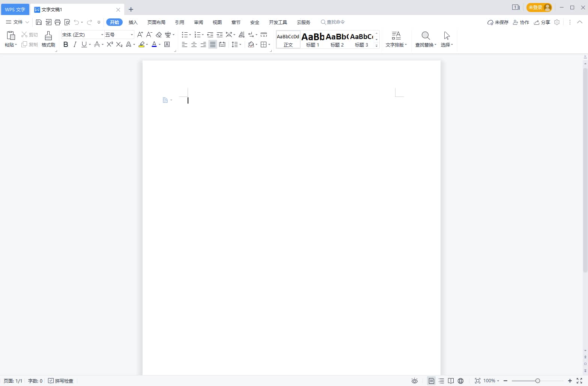Click the Format Painter (格式刷) icon
Screen dimensions: 588x386
tap(48, 36)
